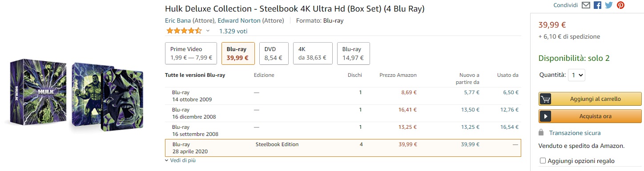Click the play arrow icon on Acquista ora
Screen dimensions: 644x171
(x=545, y=116)
